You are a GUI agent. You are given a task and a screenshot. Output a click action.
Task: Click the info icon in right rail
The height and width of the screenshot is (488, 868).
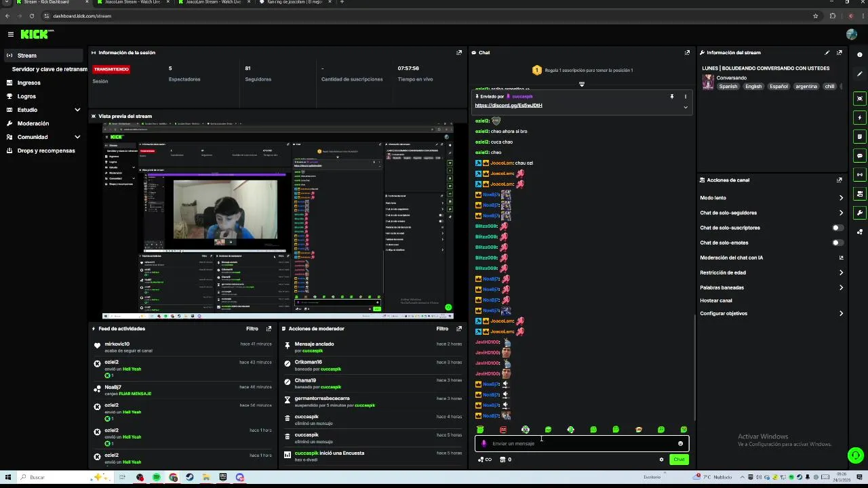click(860, 55)
